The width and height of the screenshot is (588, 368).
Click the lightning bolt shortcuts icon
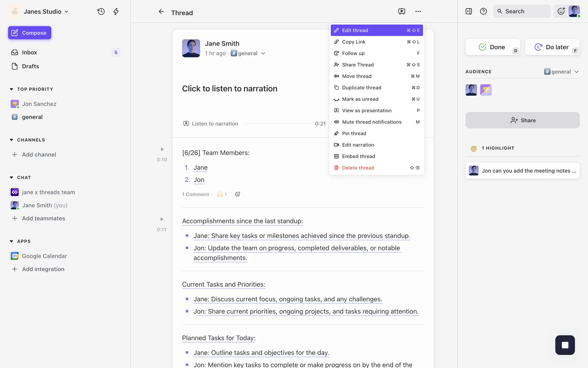[116, 11]
